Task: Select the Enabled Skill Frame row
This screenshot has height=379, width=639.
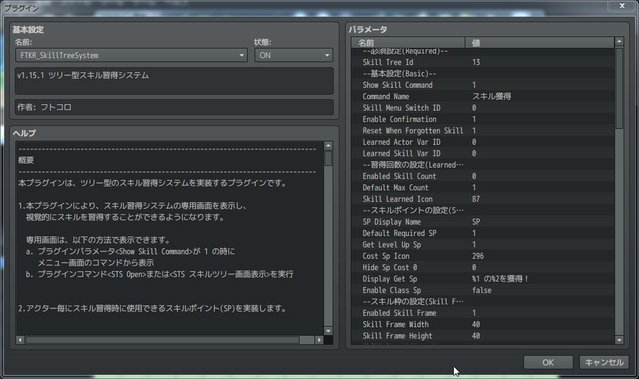Action: coord(483,313)
